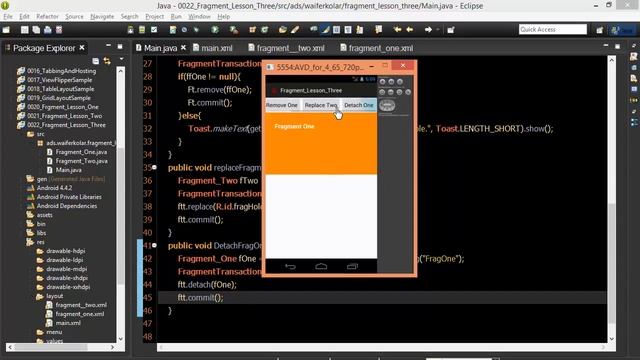This screenshot has height=360, width=640.
Task: Tap the emulator Home navigation button
Action: point(321,267)
